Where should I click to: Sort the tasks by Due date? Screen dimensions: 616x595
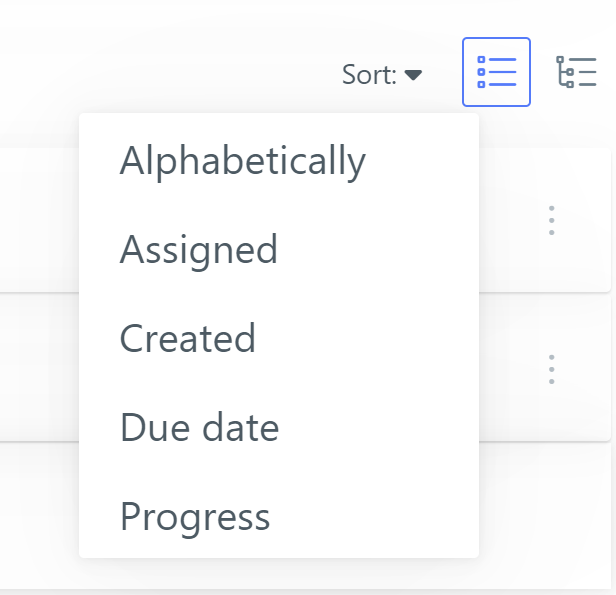pyautogui.click(x=200, y=428)
